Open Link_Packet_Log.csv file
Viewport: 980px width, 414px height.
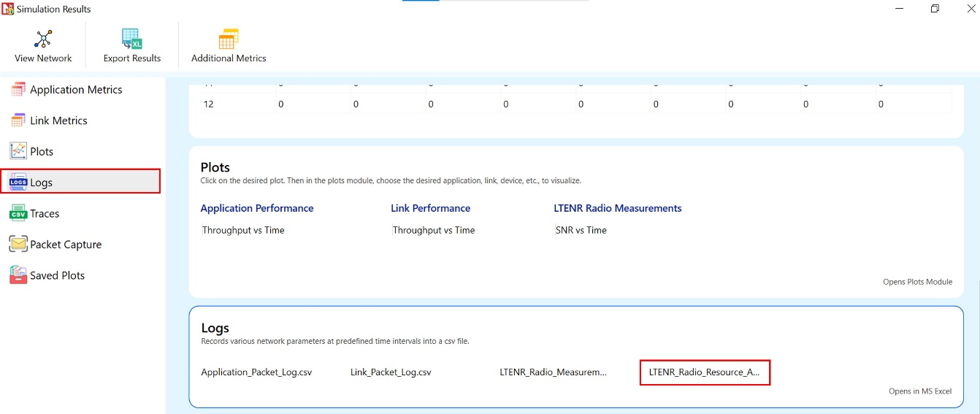(x=391, y=372)
